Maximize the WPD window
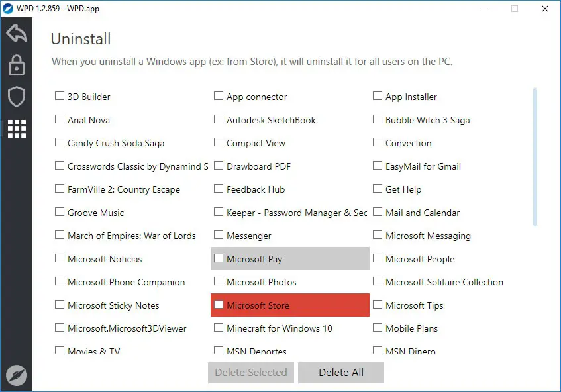Viewport: 561px width, 392px height. [515, 9]
